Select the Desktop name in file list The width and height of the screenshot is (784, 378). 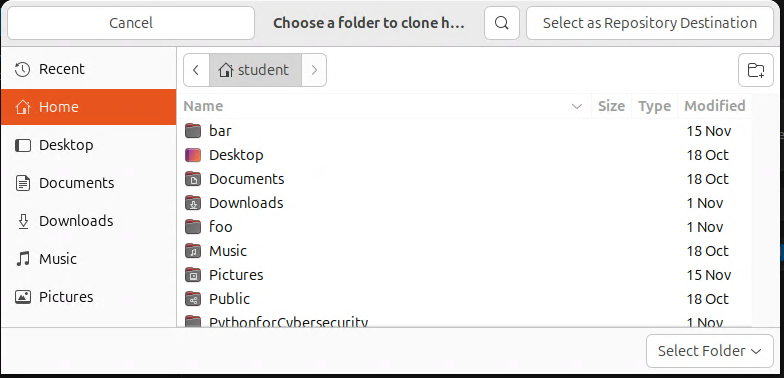pos(236,155)
